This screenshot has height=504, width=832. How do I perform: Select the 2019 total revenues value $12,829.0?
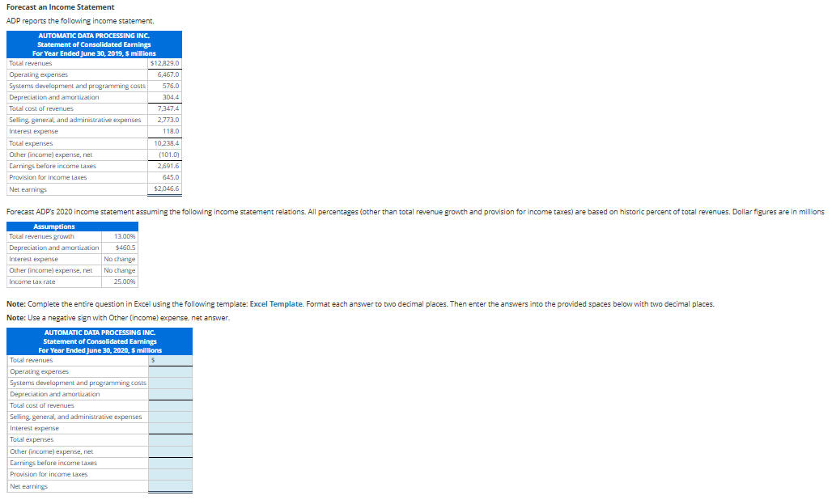(165, 63)
